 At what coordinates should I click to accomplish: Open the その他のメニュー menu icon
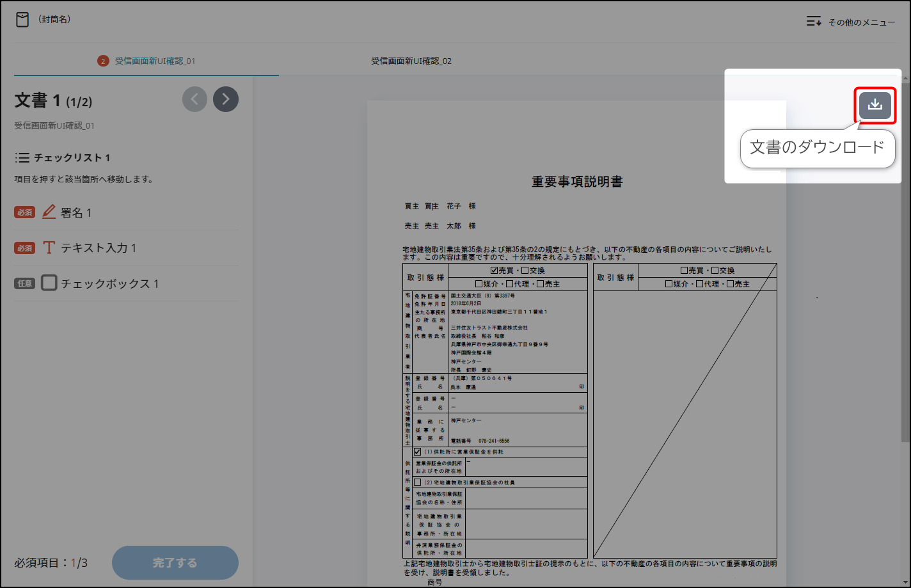(813, 22)
